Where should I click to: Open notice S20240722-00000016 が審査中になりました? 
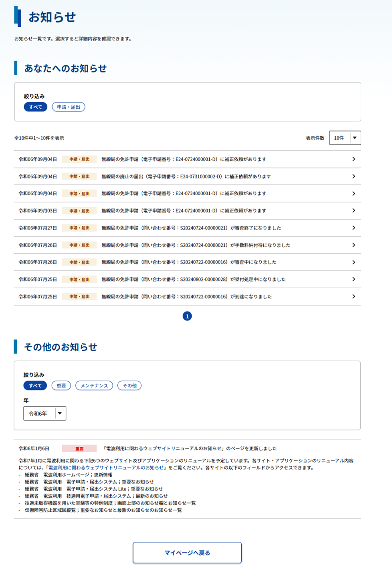click(x=189, y=262)
